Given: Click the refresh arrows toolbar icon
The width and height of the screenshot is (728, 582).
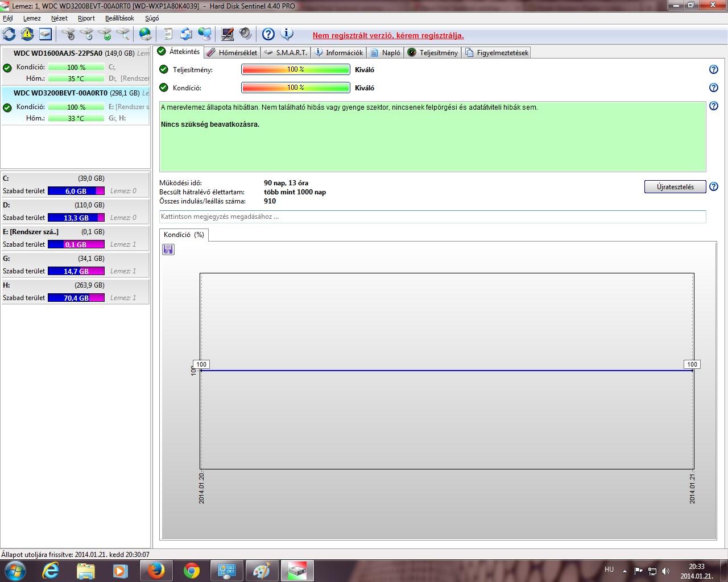Looking at the screenshot, I should [9, 34].
